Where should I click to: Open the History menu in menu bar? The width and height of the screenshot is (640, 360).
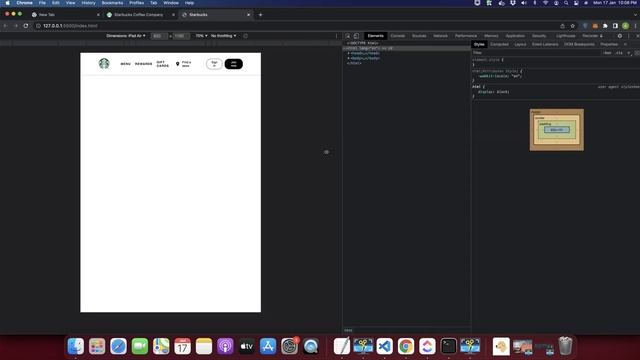tap(89, 3)
